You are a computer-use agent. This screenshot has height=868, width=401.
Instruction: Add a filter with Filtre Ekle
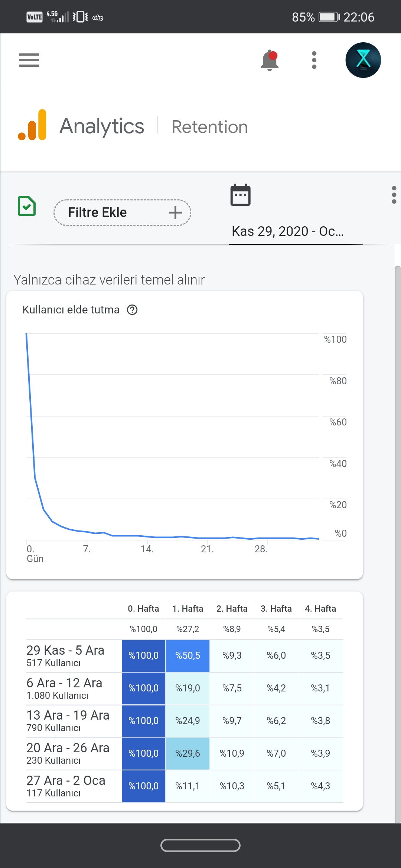(x=122, y=213)
